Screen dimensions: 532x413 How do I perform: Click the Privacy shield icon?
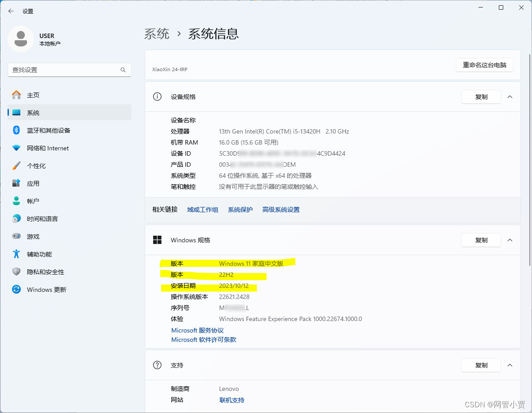(16, 272)
